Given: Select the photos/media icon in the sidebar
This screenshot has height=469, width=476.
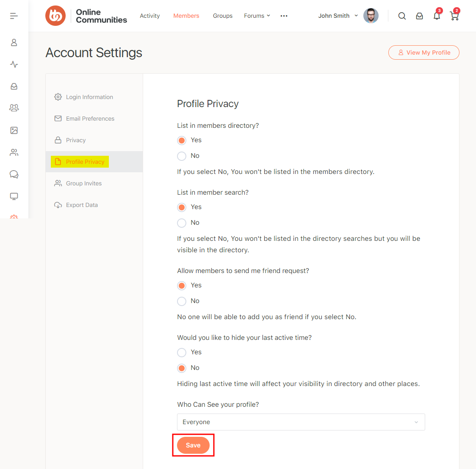Looking at the screenshot, I should click(x=14, y=130).
